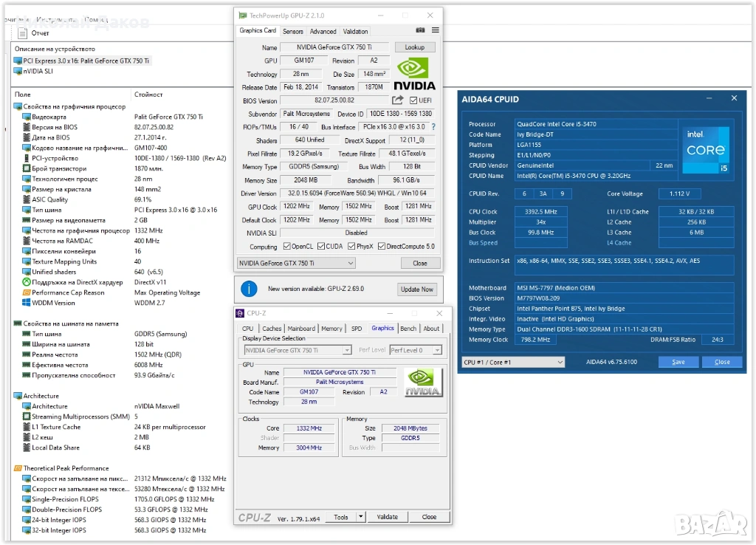Open the CPU-Z Tools dropdown arrow
The width and height of the screenshot is (756, 545).
362,517
